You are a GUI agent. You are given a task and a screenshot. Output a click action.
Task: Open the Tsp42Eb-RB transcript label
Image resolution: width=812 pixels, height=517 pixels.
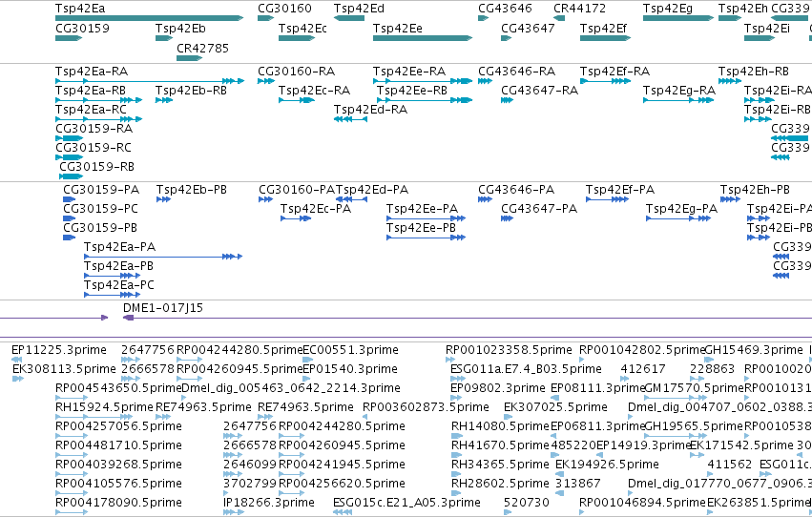[191, 91]
